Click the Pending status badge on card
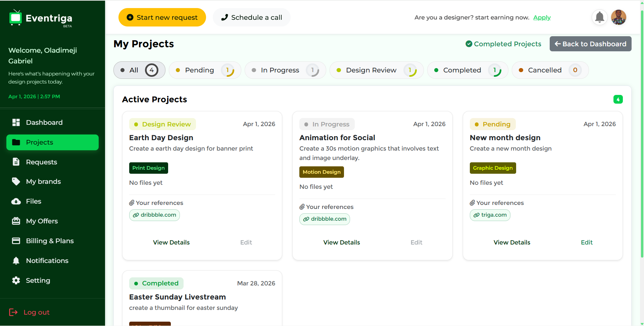Viewport: 644px width, 326px height. pyautogui.click(x=493, y=124)
